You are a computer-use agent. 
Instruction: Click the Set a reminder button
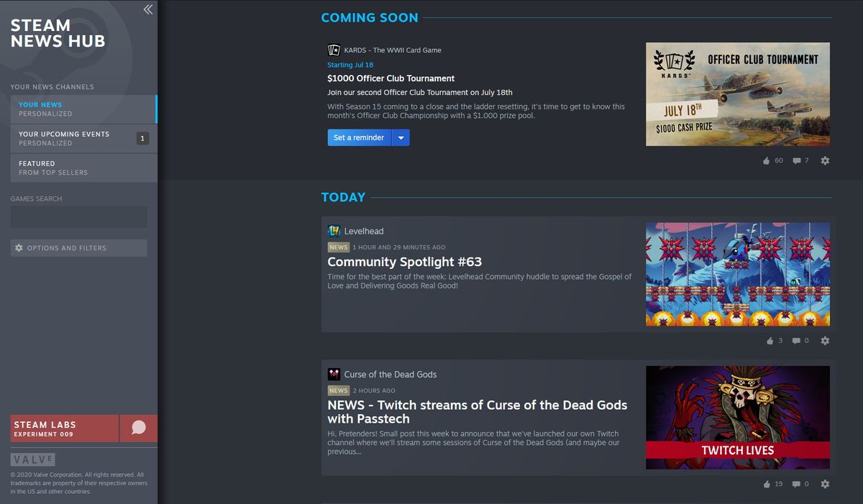point(359,137)
